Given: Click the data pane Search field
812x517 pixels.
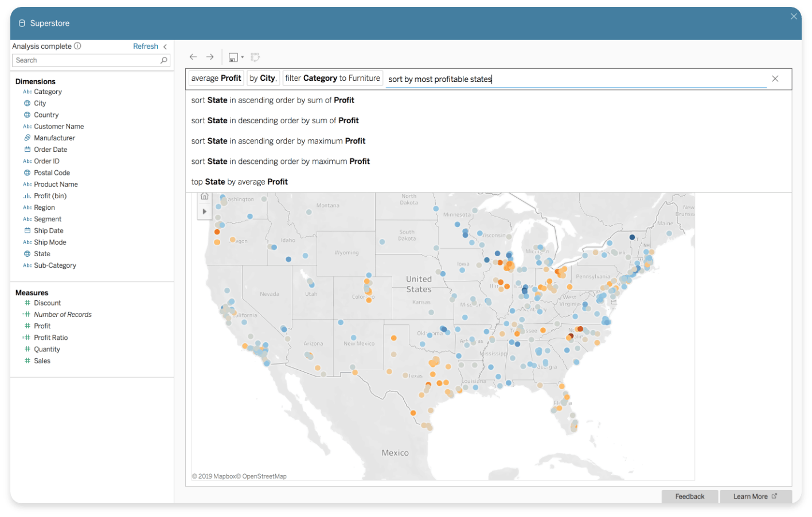Looking at the screenshot, I should tap(86, 60).
